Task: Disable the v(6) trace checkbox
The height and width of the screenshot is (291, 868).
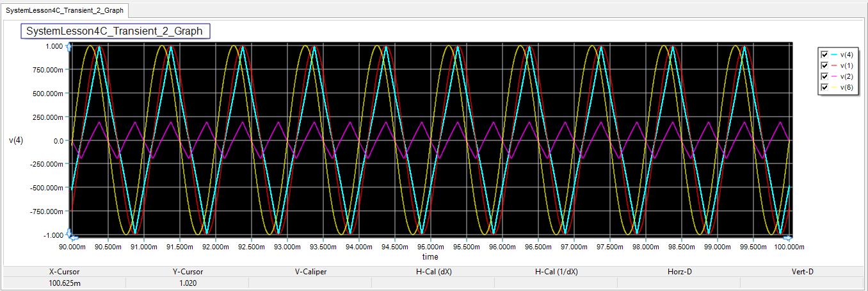Action: point(824,87)
